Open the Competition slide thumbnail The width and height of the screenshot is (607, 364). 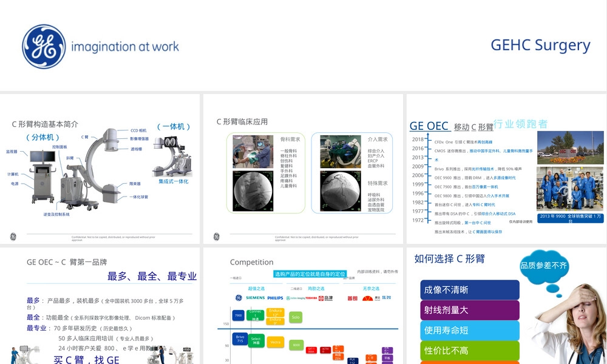pos(303,306)
